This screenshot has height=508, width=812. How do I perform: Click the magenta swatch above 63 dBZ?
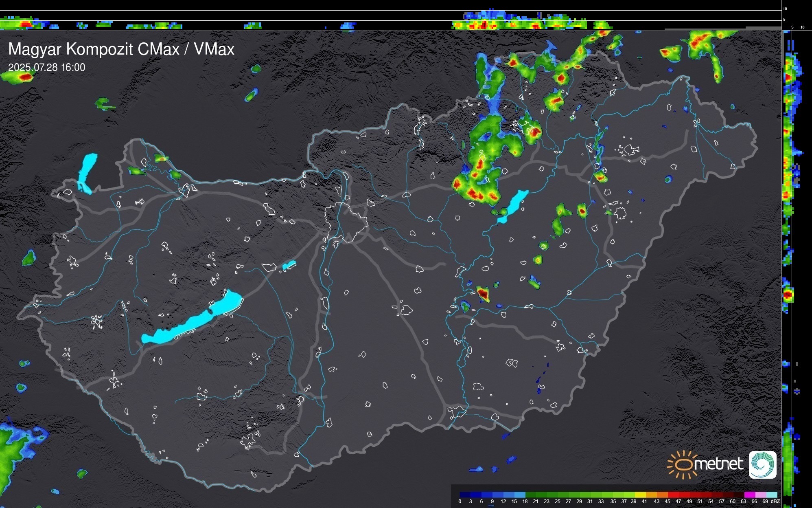tap(749, 495)
